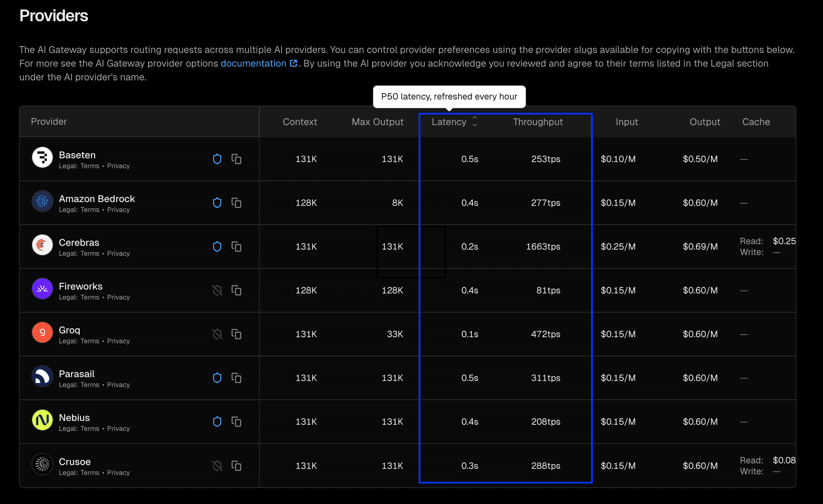Copy the Baseten provider slug
This screenshot has width=823, height=504.
pos(236,159)
